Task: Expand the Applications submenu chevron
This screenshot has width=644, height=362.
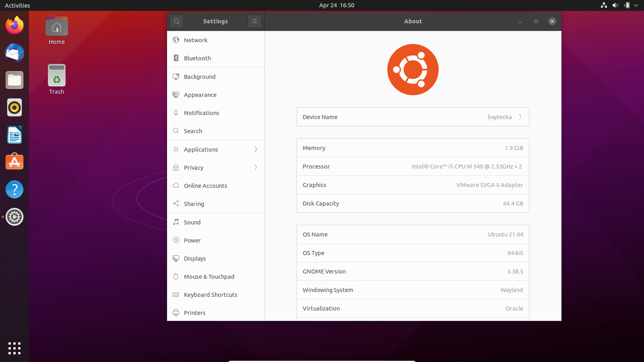Action: (256, 149)
